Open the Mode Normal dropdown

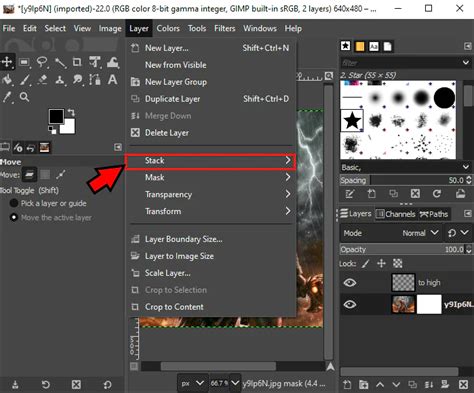(391, 233)
